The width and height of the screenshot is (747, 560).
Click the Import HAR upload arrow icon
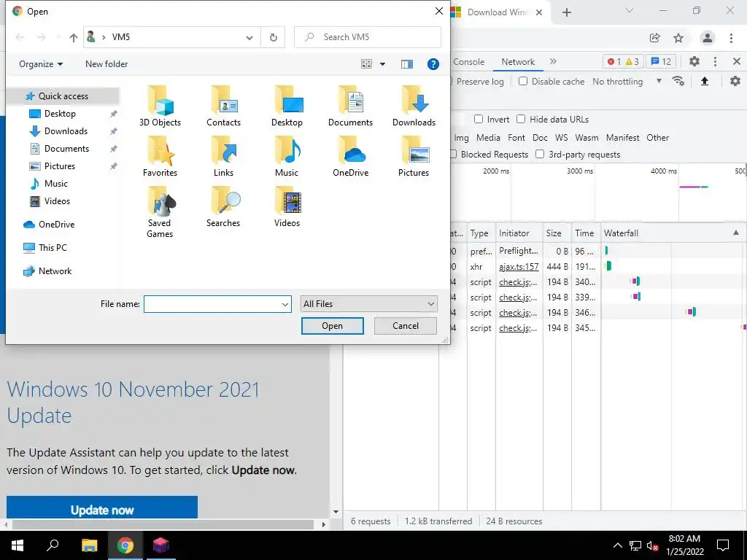(x=705, y=82)
